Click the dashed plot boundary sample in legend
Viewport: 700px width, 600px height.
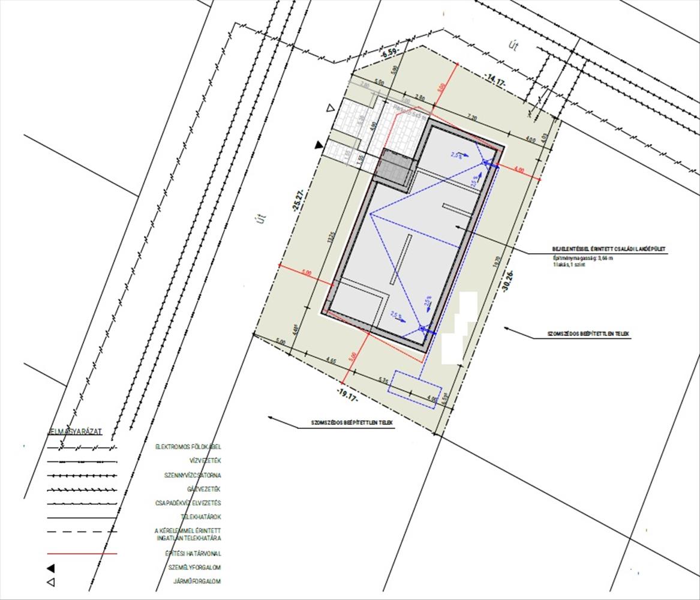tap(82, 532)
